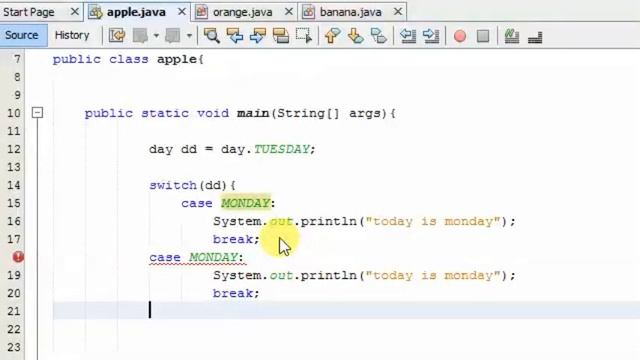Select the apple.java tab
Image resolution: width=640 pixels, height=360 pixels.
point(136,12)
